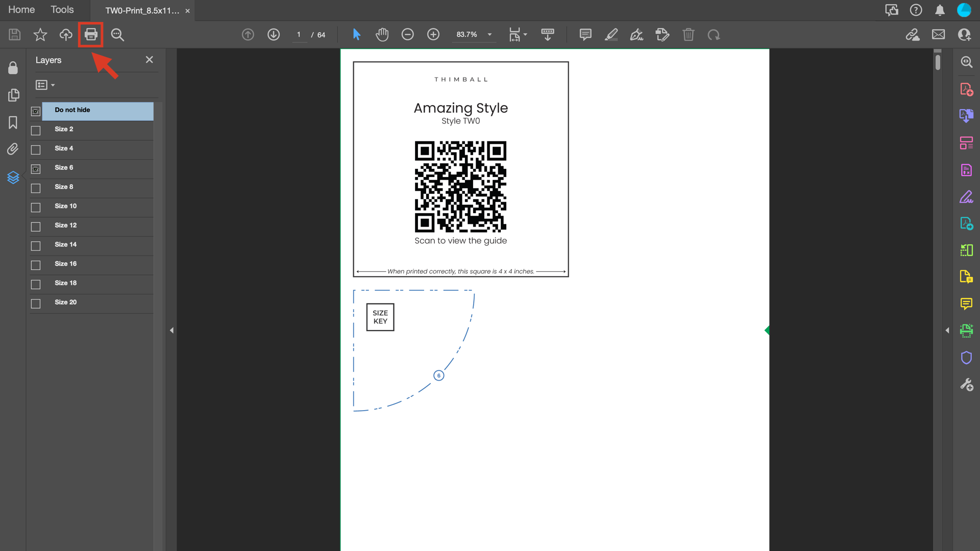Open the zoom percentage dropdown
Image resolution: width=980 pixels, height=551 pixels.
489,35
